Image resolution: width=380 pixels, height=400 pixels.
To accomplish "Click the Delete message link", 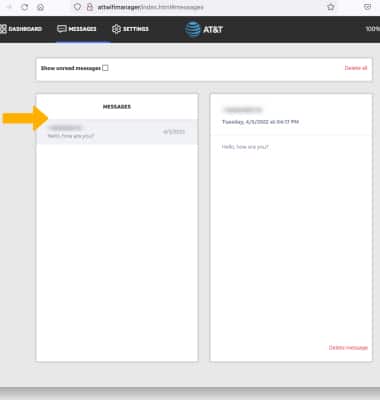I will coord(348,348).
